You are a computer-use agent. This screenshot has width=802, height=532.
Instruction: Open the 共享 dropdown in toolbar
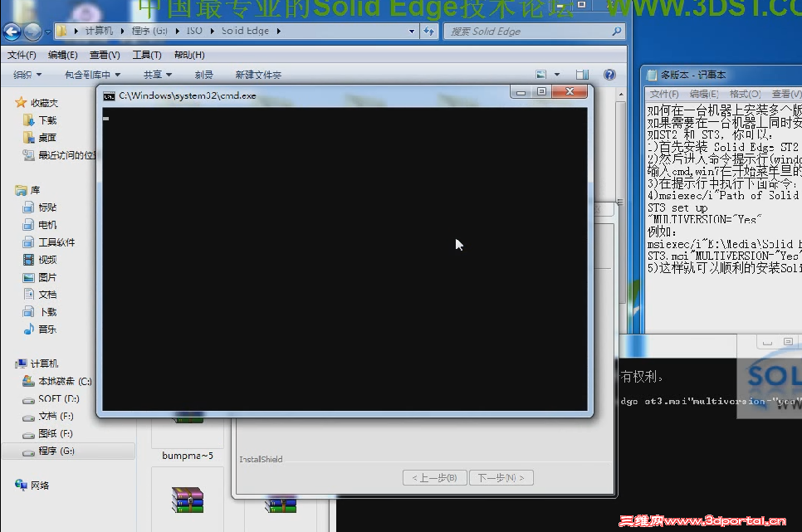[158, 75]
